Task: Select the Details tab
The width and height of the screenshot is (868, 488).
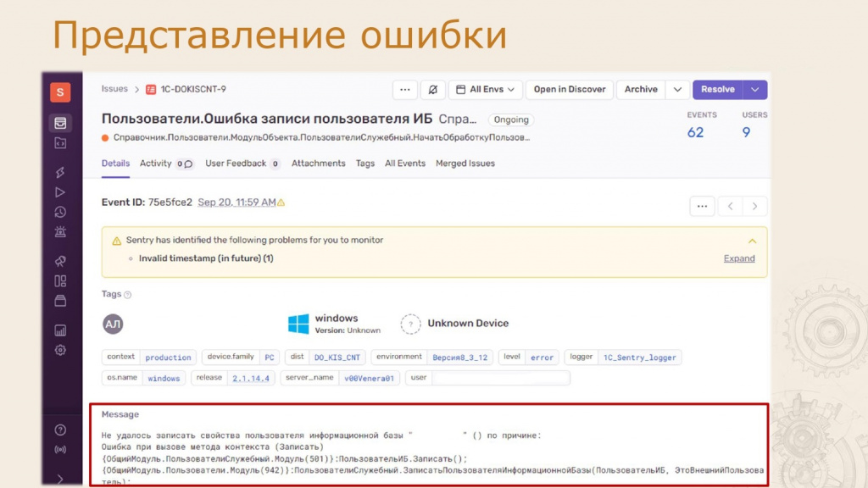Action: coord(115,164)
